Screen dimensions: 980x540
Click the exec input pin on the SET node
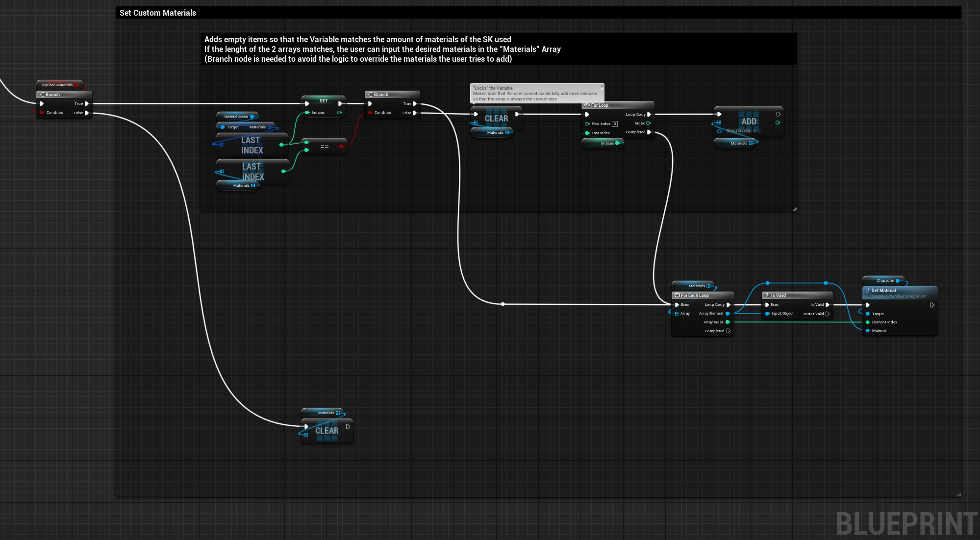pos(307,103)
